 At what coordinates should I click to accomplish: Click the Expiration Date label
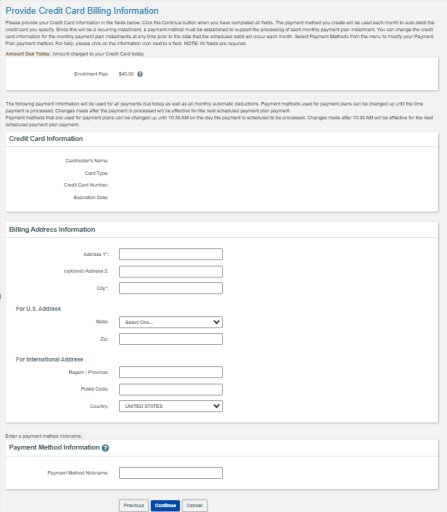click(x=91, y=197)
